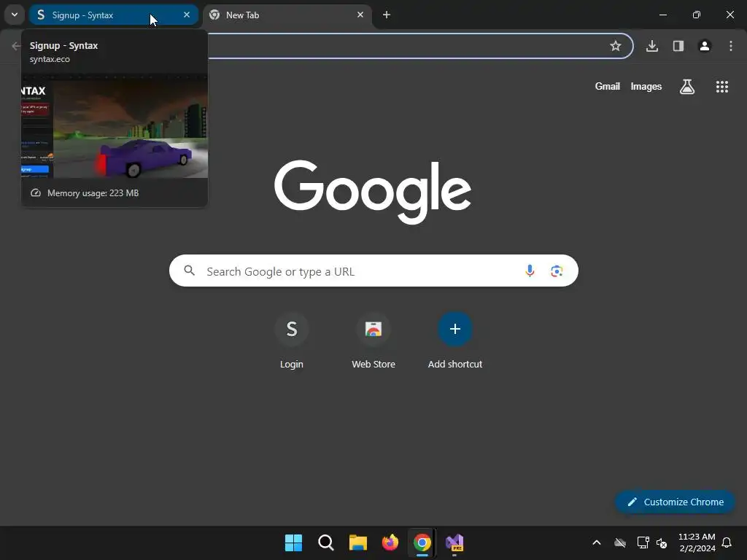
Task: Open the tab search dropdown arrow
Action: (x=15, y=15)
